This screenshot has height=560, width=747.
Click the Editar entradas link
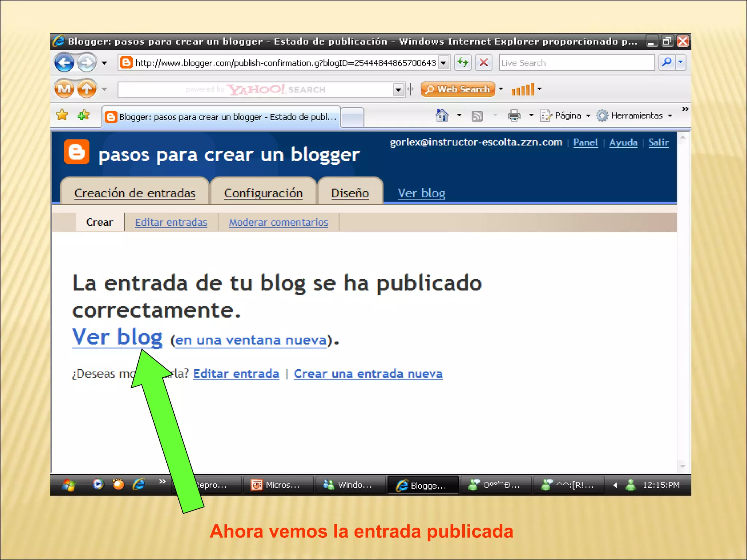pyautogui.click(x=171, y=222)
